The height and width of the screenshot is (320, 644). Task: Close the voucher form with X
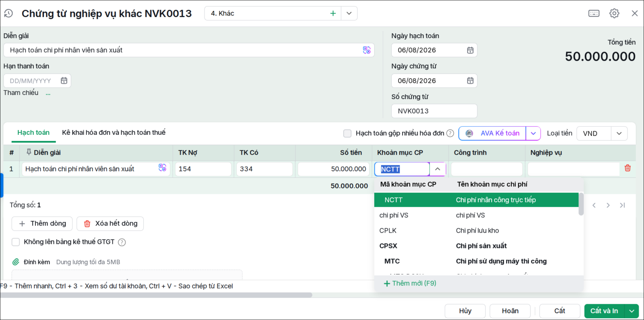[x=635, y=13]
